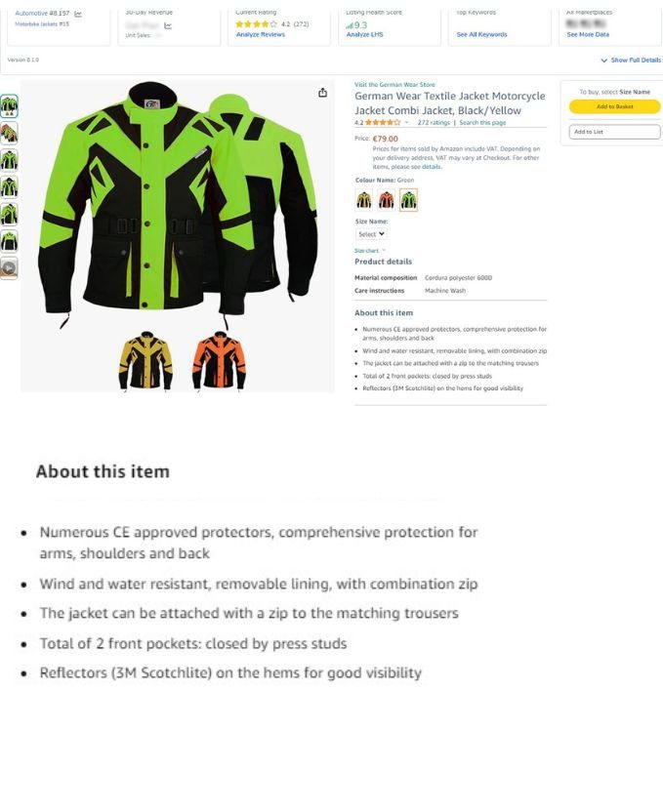Open rating breakdown arrow beside stars
This screenshot has width=663, height=812.
point(406,123)
